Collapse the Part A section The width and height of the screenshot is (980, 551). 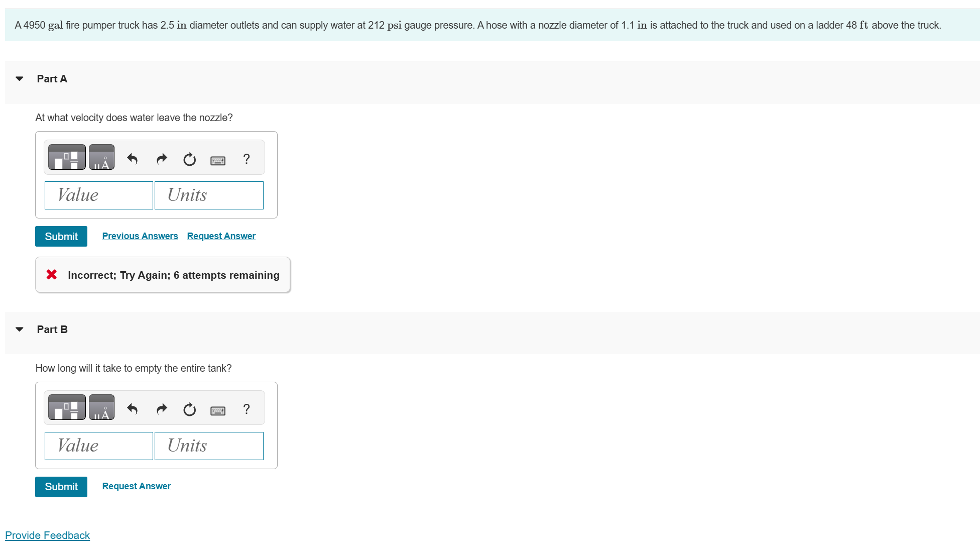[20, 79]
